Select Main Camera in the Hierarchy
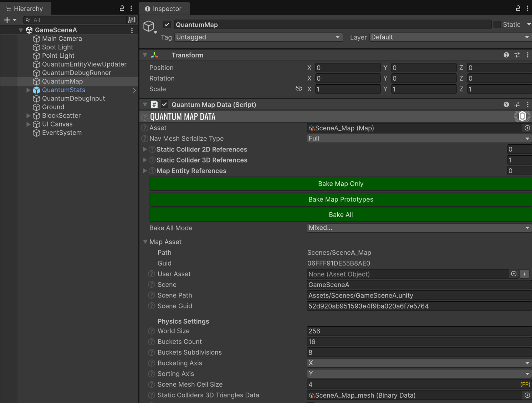Screen dimensions: 532x403 pyautogui.click(x=62, y=38)
